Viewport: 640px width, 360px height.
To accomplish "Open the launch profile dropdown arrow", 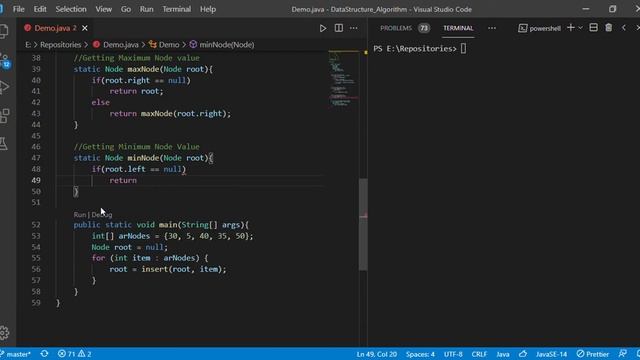I will point(580,27).
